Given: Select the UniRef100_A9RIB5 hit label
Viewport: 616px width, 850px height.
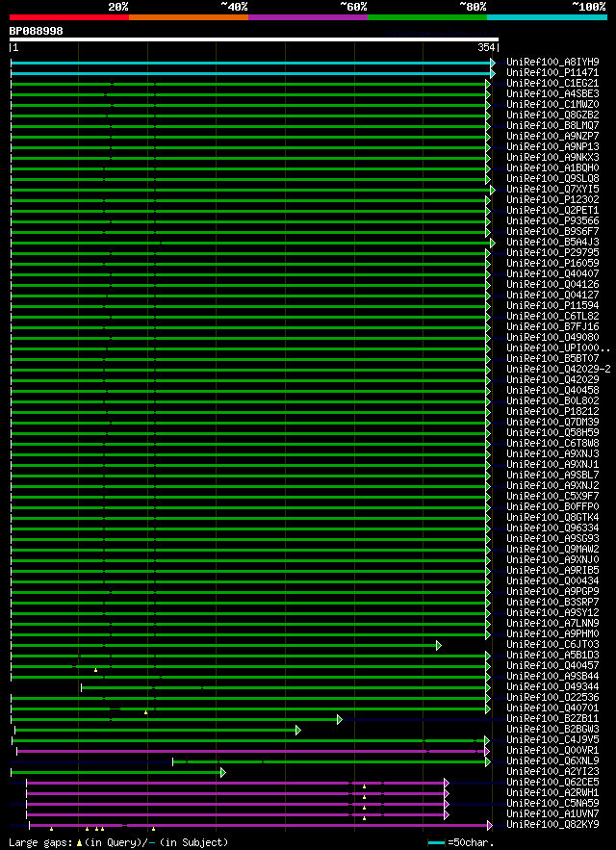Looking at the screenshot, I should click(552, 571).
